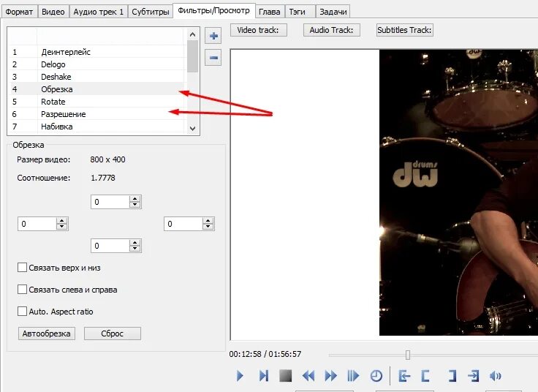Open the Аудио трек 1 tab
The height and width of the screenshot is (392, 538).
[x=99, y=12]
